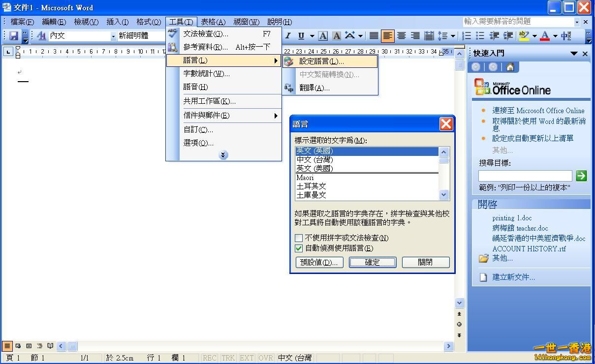
Task: Open the font color dropdown arrow
Action: 555,36
